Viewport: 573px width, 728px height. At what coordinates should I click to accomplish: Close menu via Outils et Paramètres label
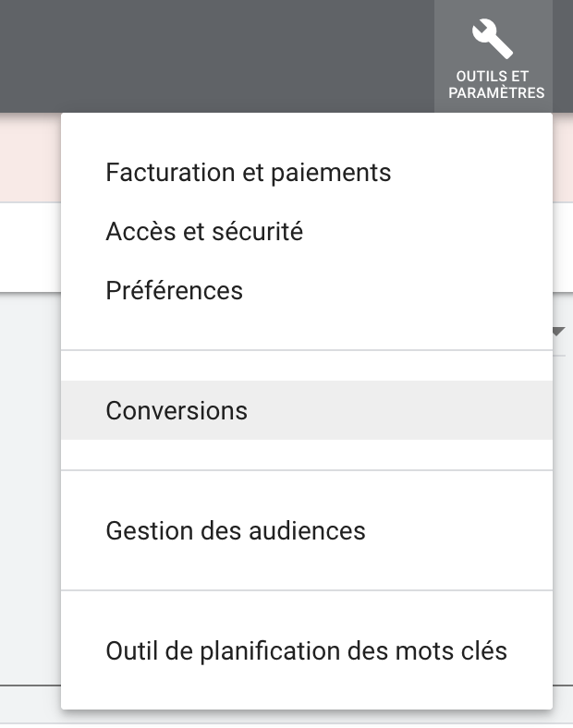click(496, 84)
